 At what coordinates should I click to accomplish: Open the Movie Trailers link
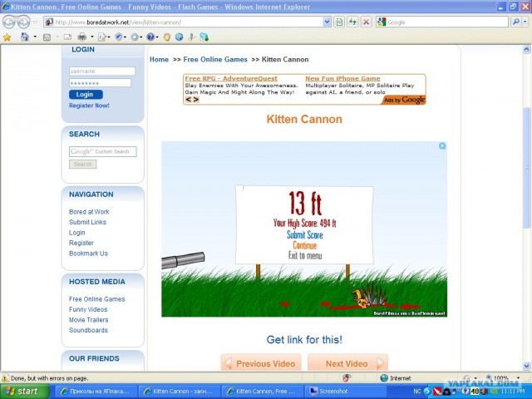pos(89,320)
